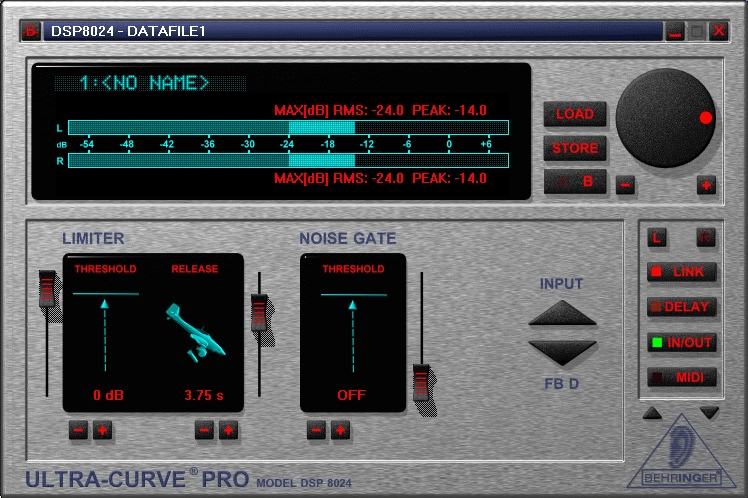Viewport: 748px width, 498px height.
Task: Increase limiter release with plus button
Action: 228,430
